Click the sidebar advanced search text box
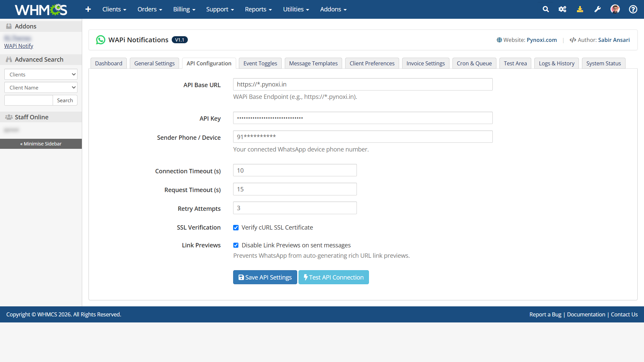 coord(29,100)
